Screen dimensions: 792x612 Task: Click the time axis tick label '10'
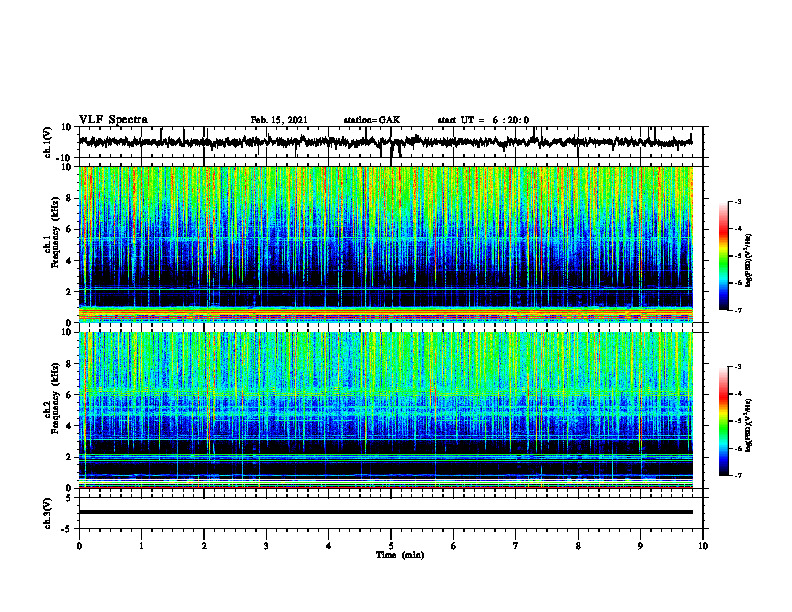703,546
